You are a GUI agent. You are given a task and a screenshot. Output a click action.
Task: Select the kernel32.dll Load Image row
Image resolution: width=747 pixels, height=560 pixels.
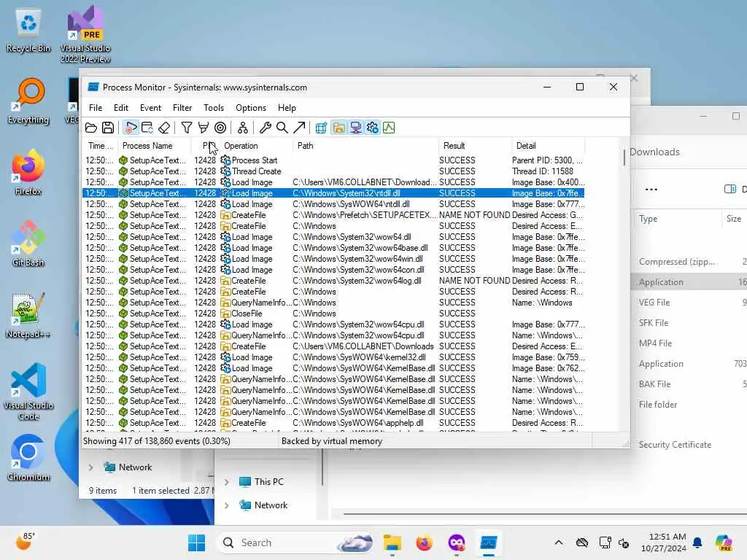333,357
